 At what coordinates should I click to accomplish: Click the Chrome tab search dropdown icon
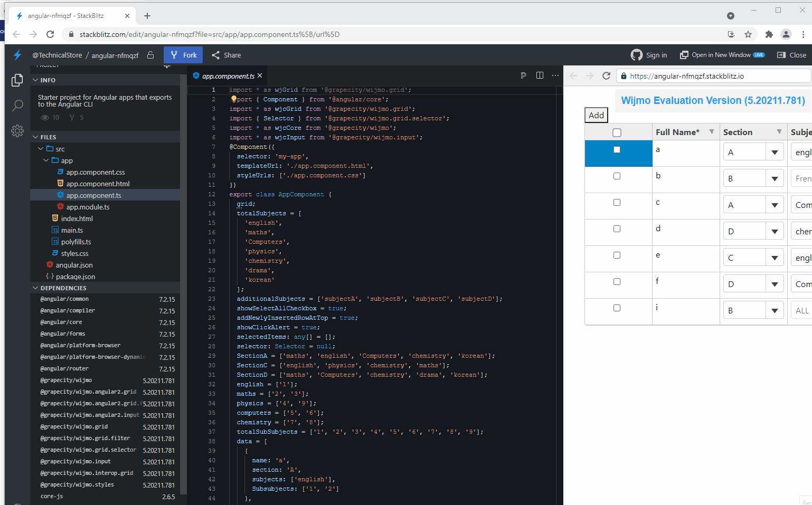click(x=731, y=16)
